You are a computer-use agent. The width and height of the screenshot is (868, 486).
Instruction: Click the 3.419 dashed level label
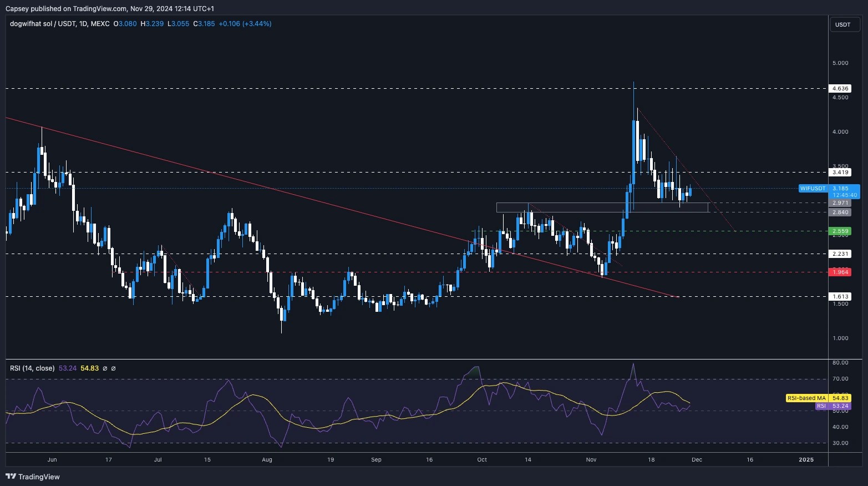coord(840,172)
